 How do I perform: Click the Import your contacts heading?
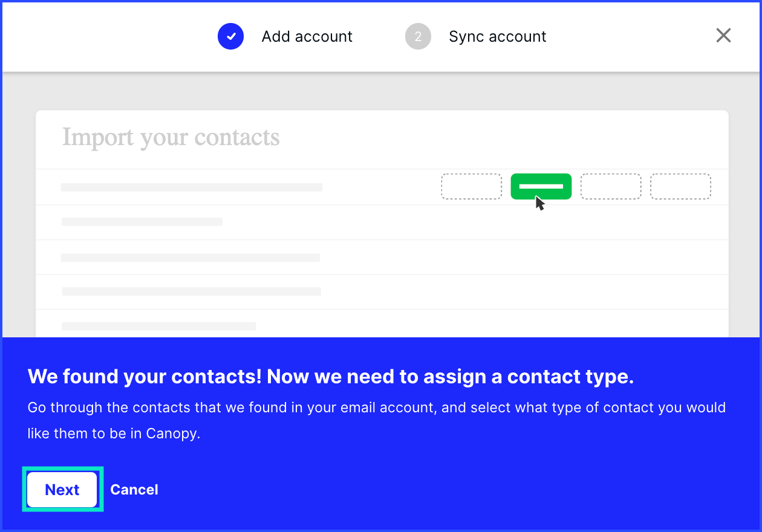pyautogui.click(x=171, y=137)
